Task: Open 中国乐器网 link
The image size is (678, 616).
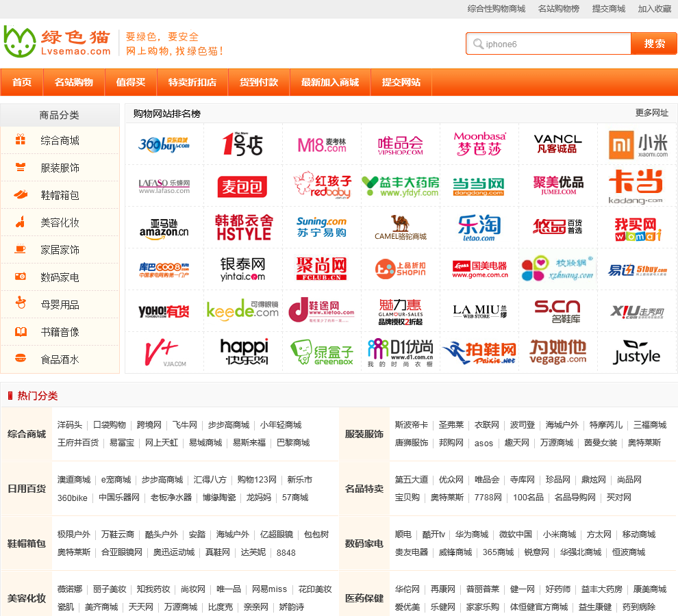Action: tap(119, 498)
